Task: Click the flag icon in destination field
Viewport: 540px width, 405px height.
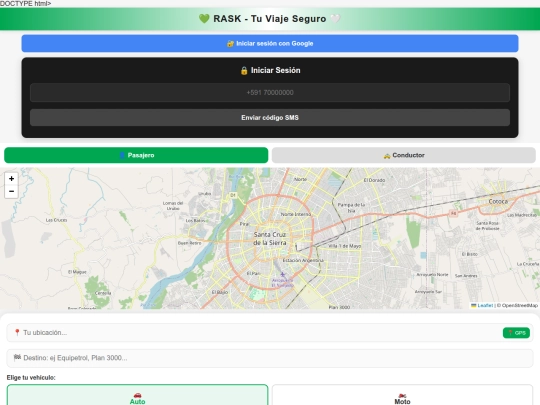Action: coord(17,357)
